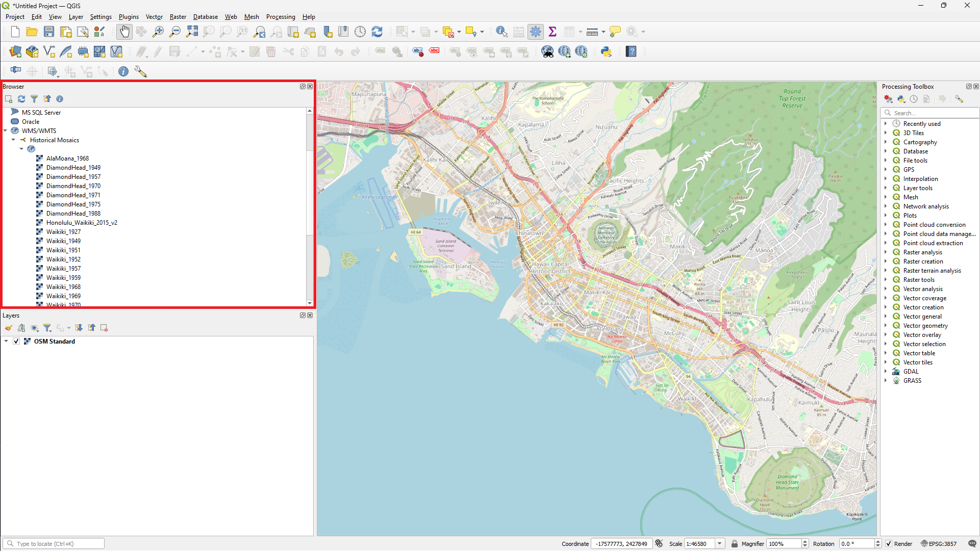Click the Zoom Full extent icon
980x551 pixels.
coord(192,32)
